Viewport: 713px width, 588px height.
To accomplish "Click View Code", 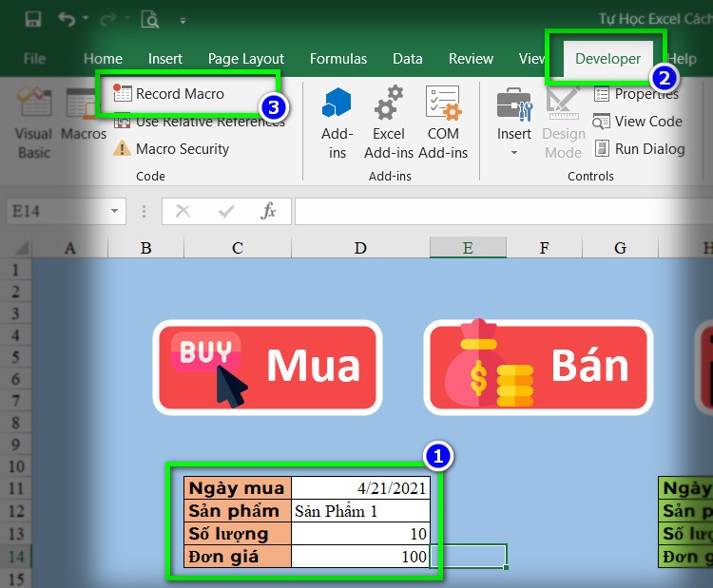I will click(638, 122).
